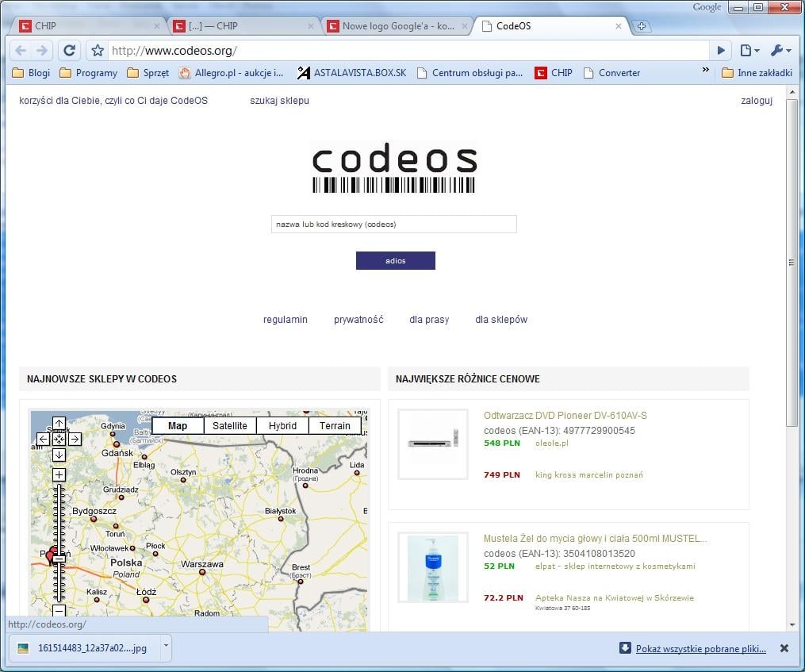Open the page control menu dropdown
The height and width of the screenshot is (672, 805).
tap(749, 50)
